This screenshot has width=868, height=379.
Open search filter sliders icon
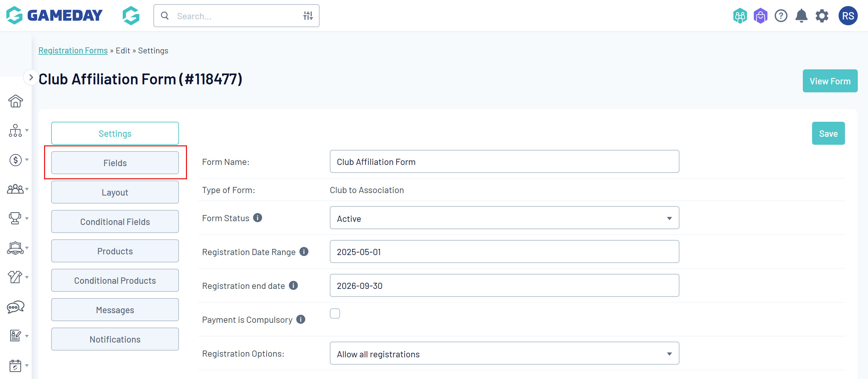tap(308, 16)
